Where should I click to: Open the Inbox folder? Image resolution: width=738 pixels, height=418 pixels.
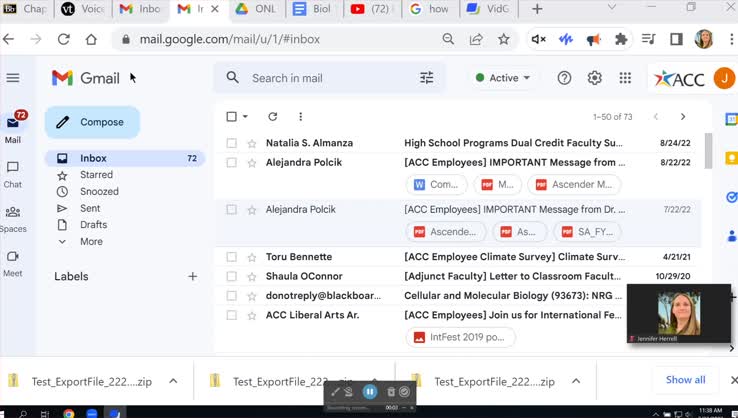point(125,158)
